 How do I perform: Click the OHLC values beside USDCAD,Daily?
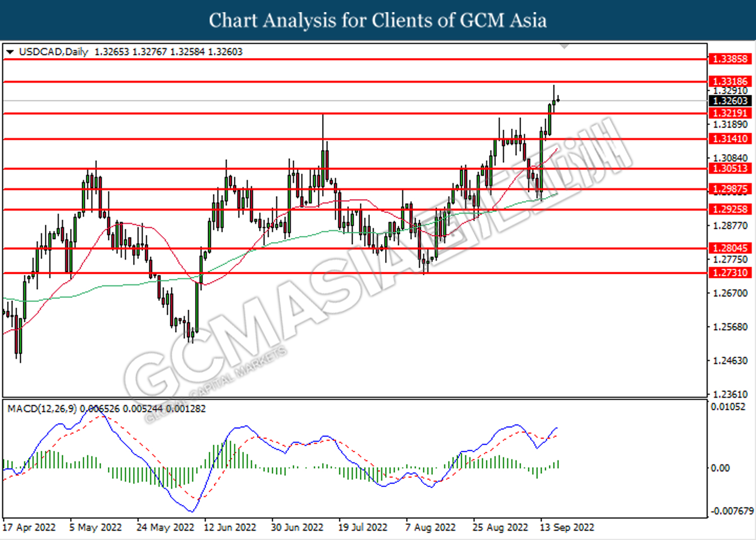click(x=169, y=52)
